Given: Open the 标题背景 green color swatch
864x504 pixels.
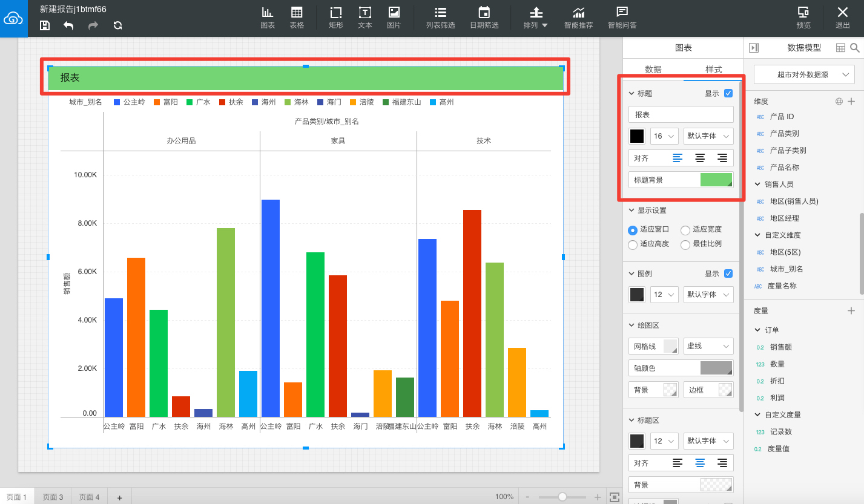Looking at the screenshot, I should click(716, 180).
